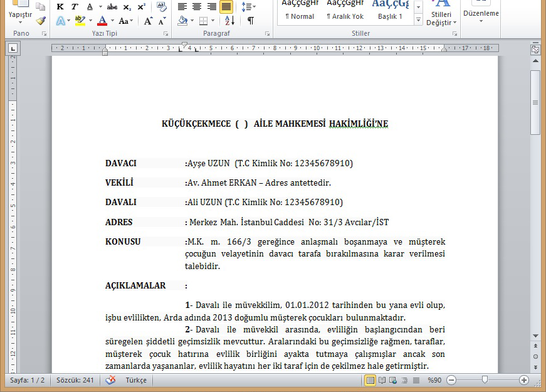
Task: Apply strikethrough formatting
Action: [112, 7]
